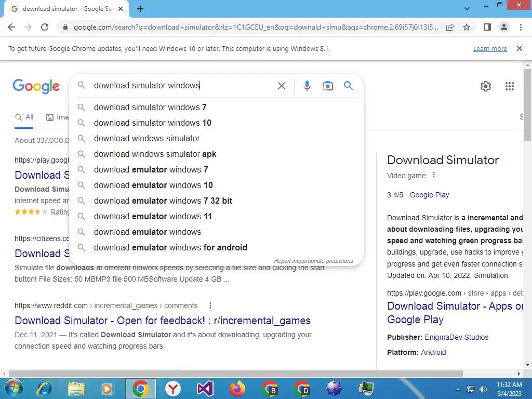This screenshot has width=532, height=399.
Task: Show hidden system tray icons
Action: point(458,389)
